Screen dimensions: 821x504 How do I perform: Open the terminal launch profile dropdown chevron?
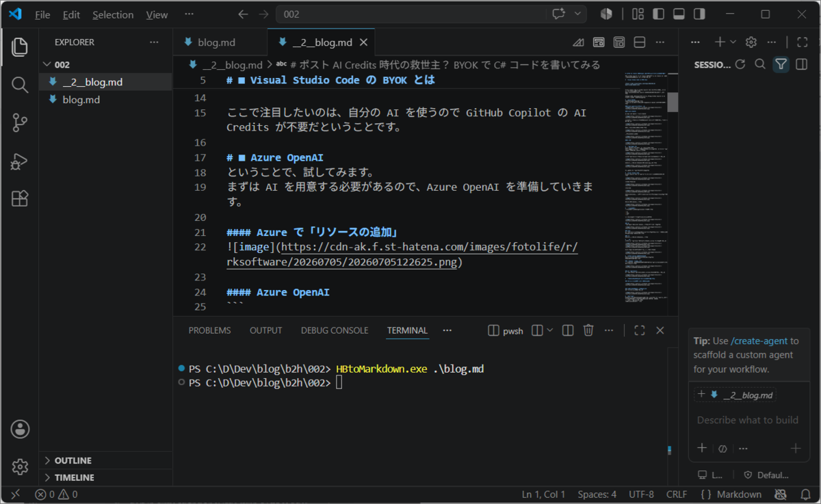[550, 330]
